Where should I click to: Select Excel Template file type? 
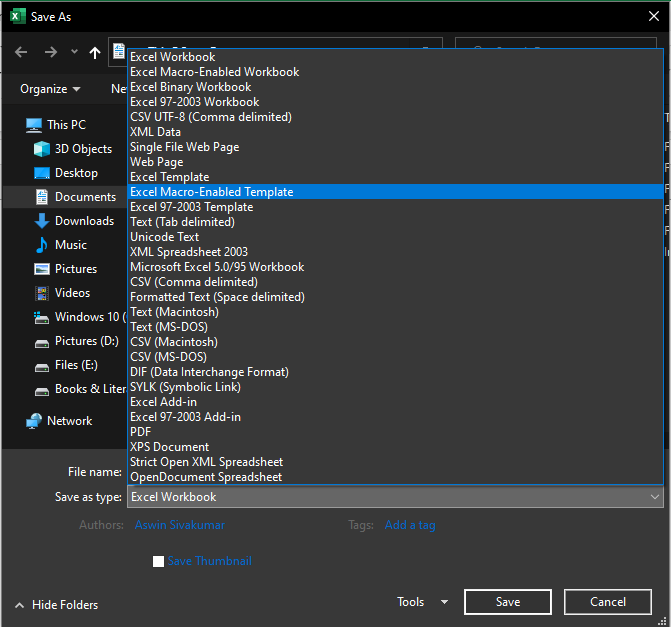pos(395,177)
